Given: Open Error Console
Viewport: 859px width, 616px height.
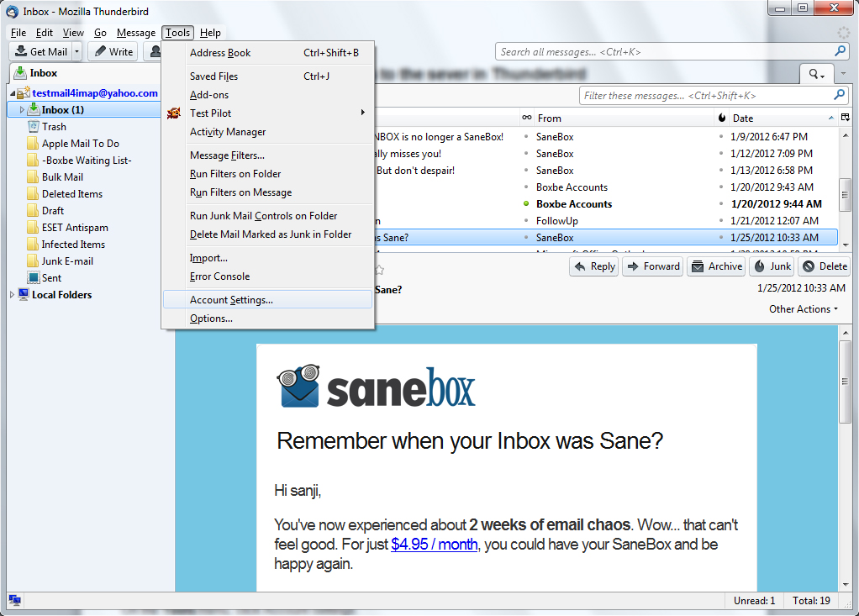Looking at the screenshot, I should pos(268,276).
